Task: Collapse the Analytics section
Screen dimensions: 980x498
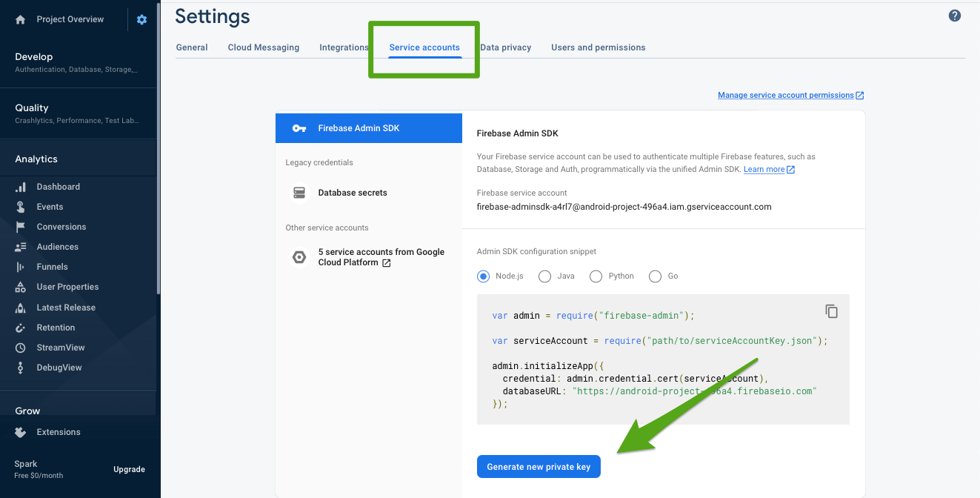Action: point(78,159)
